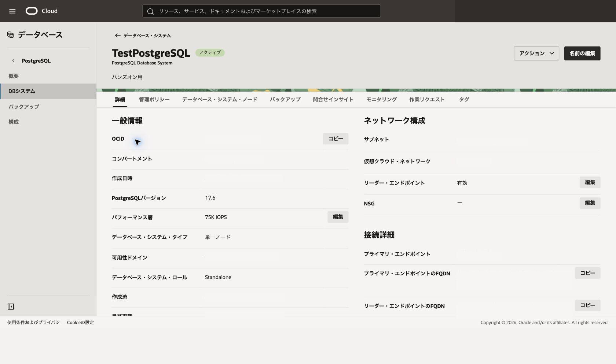Click the back chevron beside PostgreSQL
The height and width of the screenshot is (364, 616).
14,61
